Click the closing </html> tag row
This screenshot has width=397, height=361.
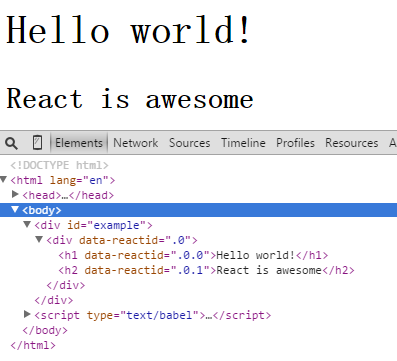(33, 345)
